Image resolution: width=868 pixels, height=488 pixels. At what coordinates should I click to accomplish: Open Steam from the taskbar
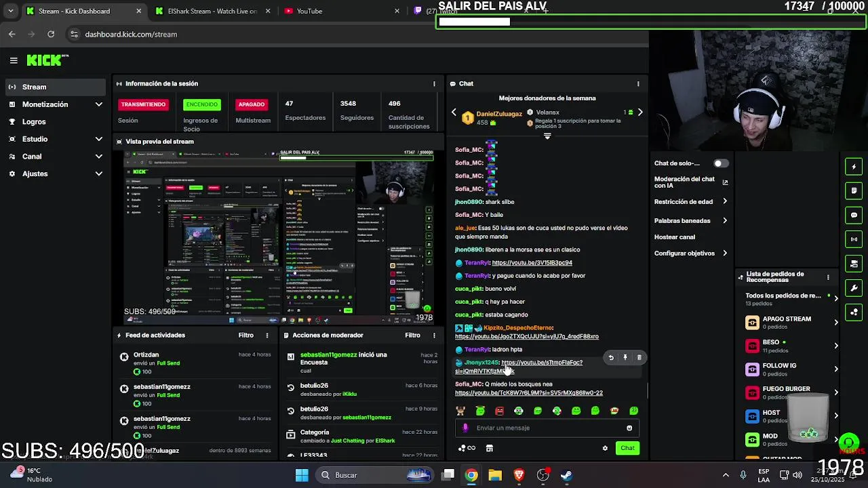click(x=566, y=475)
